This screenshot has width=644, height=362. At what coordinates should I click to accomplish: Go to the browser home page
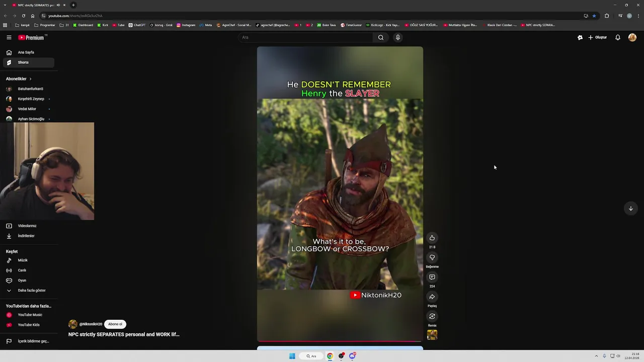pyautogui.click(x=33, y=16)
